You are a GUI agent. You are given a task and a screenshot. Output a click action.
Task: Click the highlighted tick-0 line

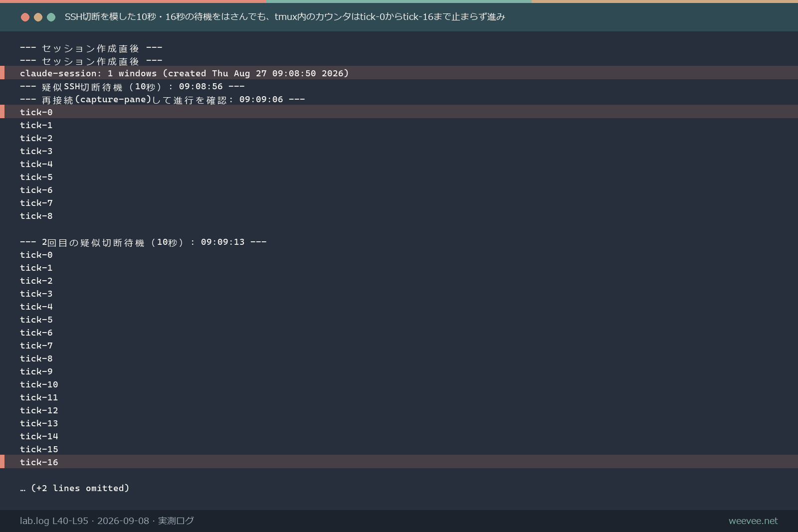tap(399, 112)
